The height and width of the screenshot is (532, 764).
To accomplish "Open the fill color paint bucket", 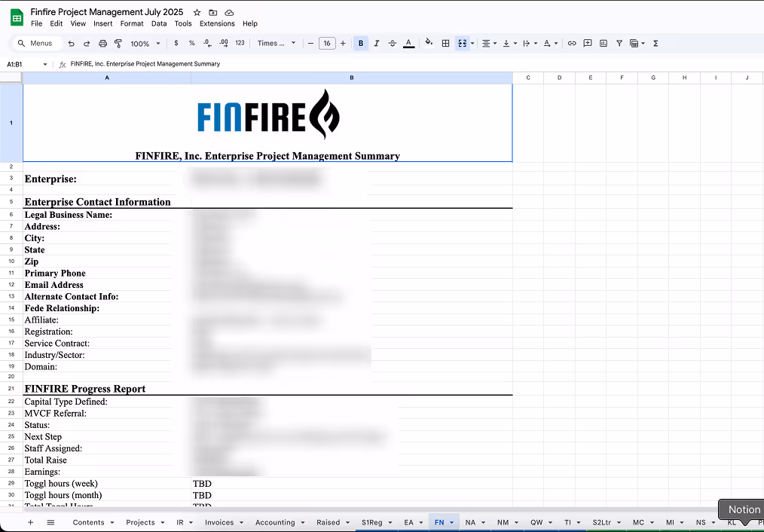I will 429,44.
